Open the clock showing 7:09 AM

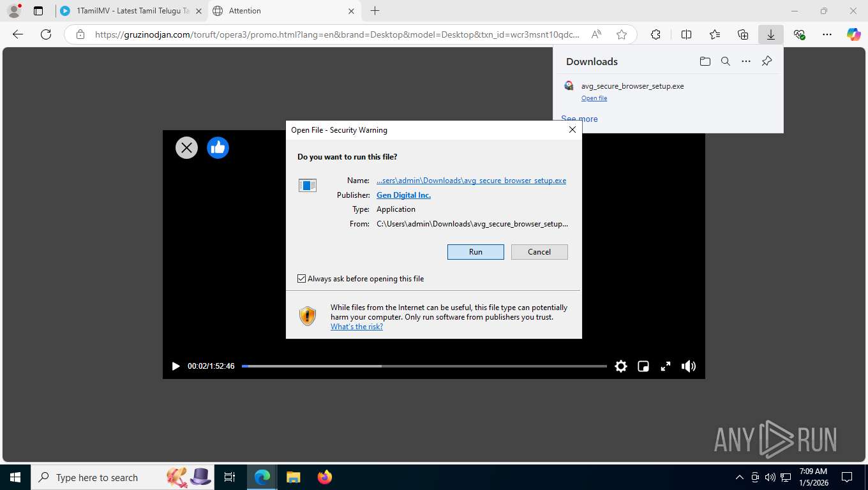click(813, 477)
